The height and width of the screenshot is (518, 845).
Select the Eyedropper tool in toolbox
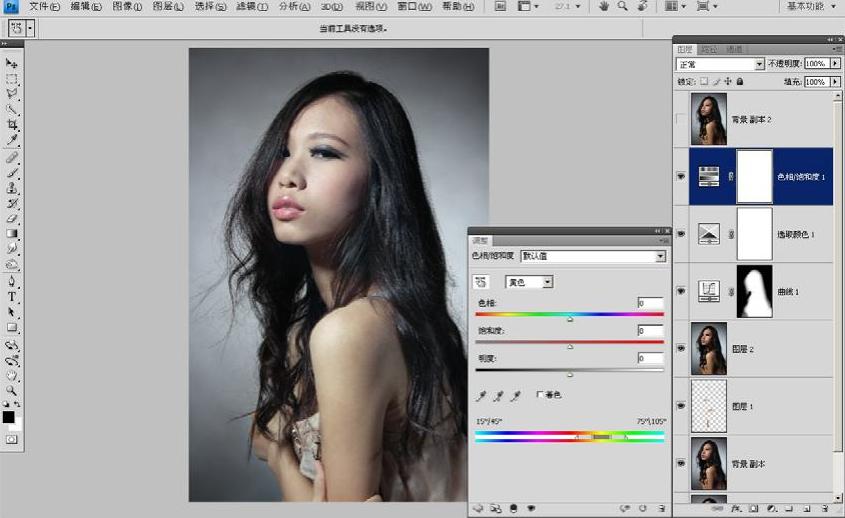click(x=11, y=140)
